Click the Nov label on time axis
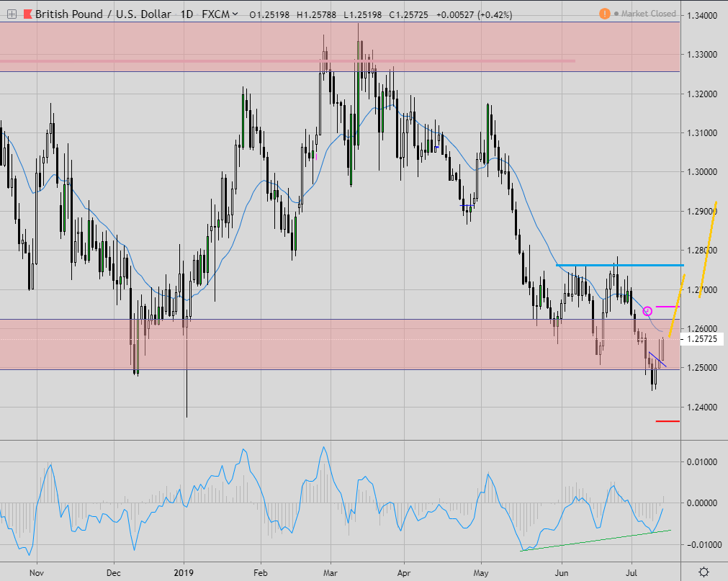 (37, 573)
